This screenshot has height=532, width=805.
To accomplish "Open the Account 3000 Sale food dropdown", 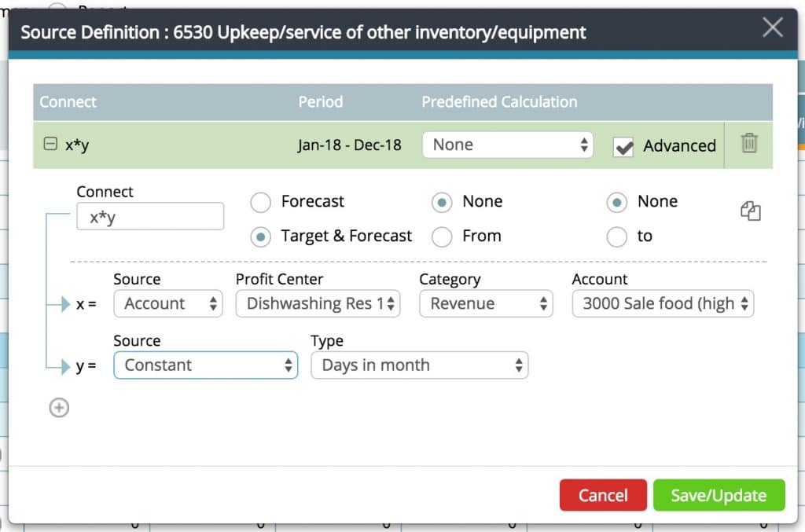I will click(x=663, y=304).
